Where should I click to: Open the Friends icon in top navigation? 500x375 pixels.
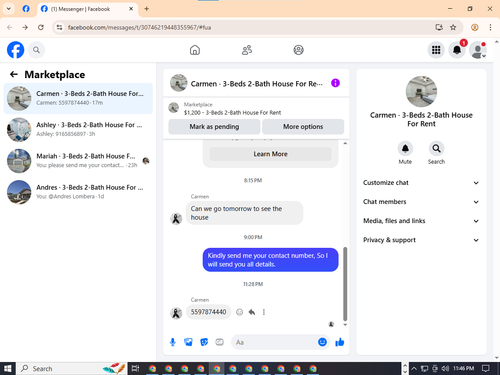tap(247, 50)
